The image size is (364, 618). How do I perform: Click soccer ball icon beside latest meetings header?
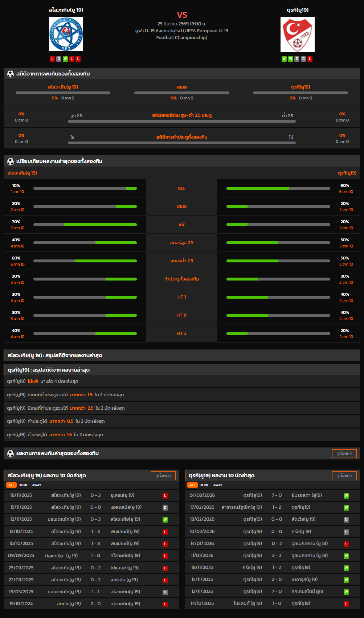coord(11,454)
